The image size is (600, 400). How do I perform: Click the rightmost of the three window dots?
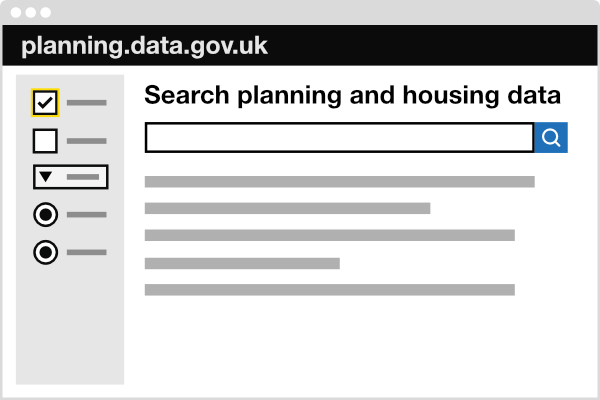[x=46, y=13]
